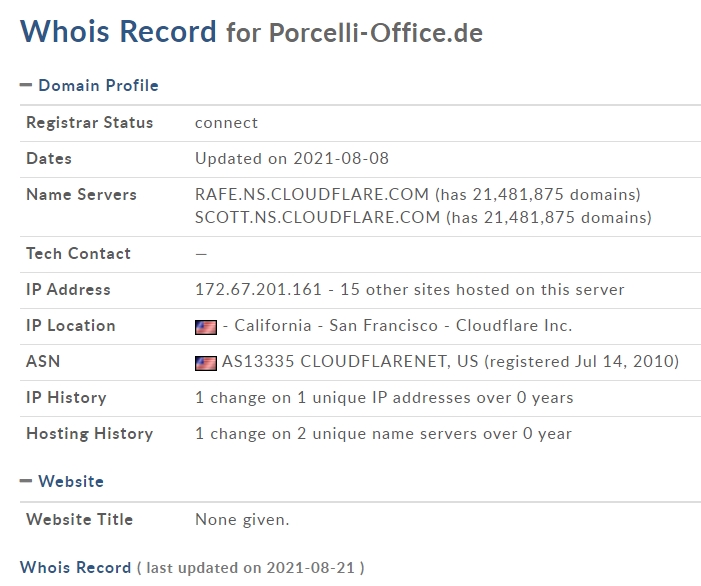The image size is (701, 586).
Task: Click the minus icon beside Domain Profile
Action: 26,85
